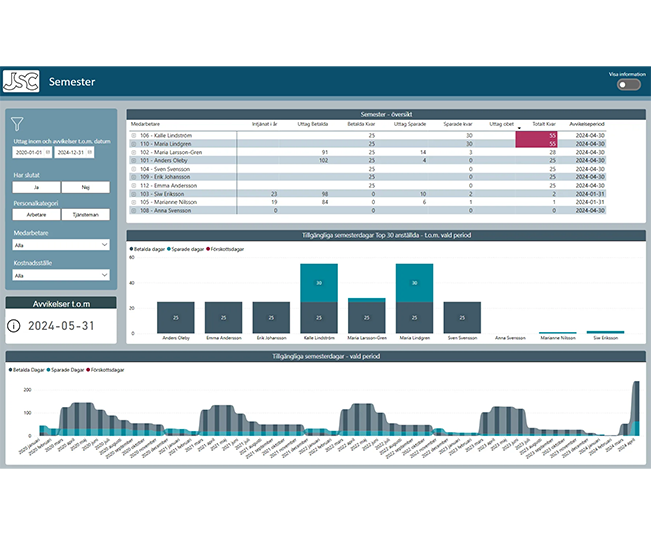Expand row 110 - Maria Lindgren
Image resolution: width=651 pixels, height=535 pixels.
[134, 144]
